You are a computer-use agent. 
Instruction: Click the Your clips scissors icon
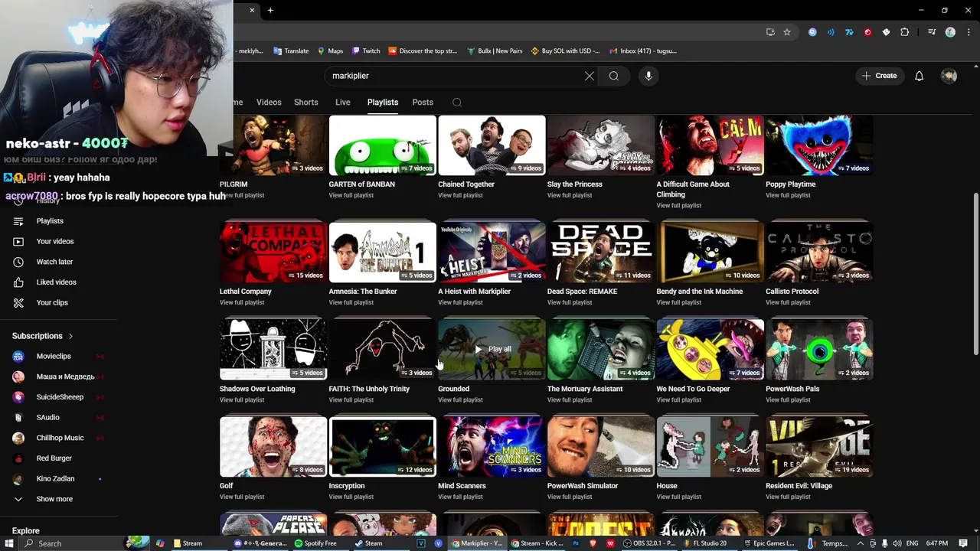[18, 302]
